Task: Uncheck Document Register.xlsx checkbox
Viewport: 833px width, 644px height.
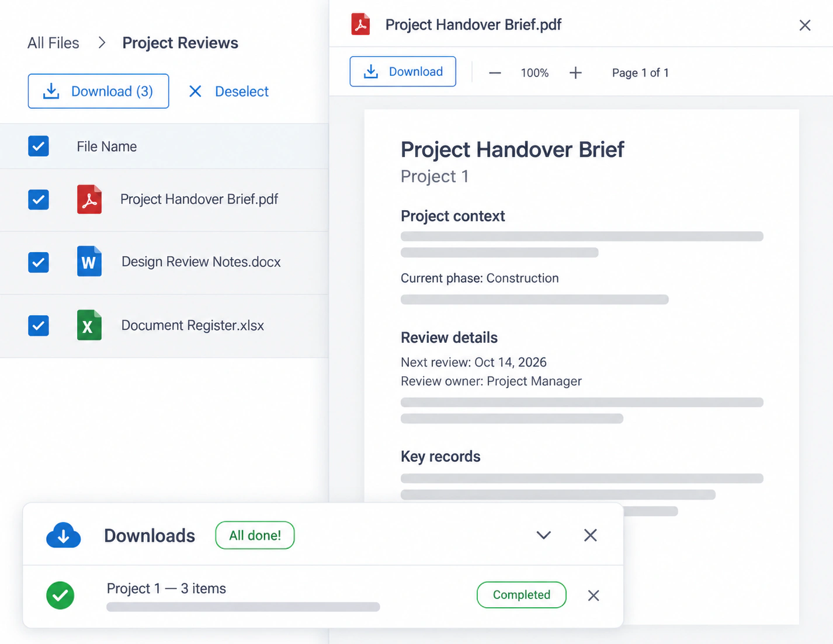Action: (x=39, y=325)
